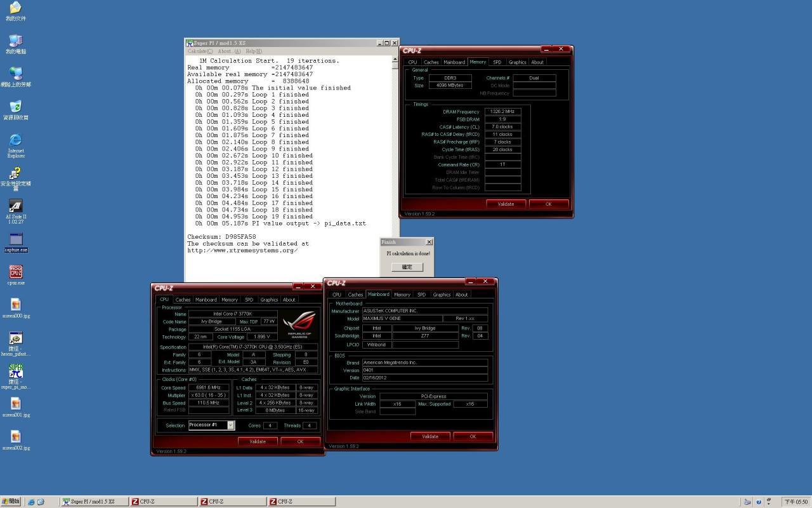Image resolution: width=812 pixels, height=508 pixels.
Task: Click the Multiplier value x 63.0 ( 16 - 35 )
Action: coord(209,396)
